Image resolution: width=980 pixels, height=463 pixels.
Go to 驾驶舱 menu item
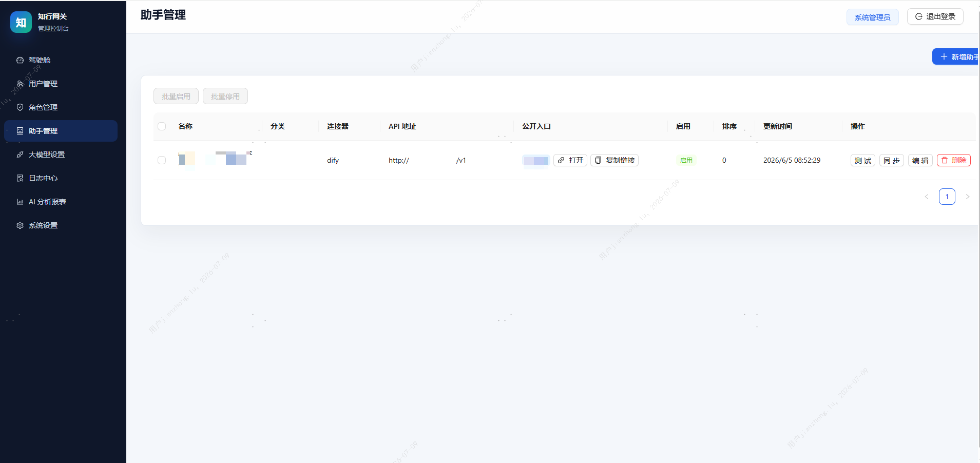(61, 60)
